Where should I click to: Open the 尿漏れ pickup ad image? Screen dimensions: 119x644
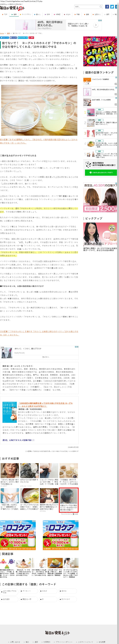click(x=100, y=234)
